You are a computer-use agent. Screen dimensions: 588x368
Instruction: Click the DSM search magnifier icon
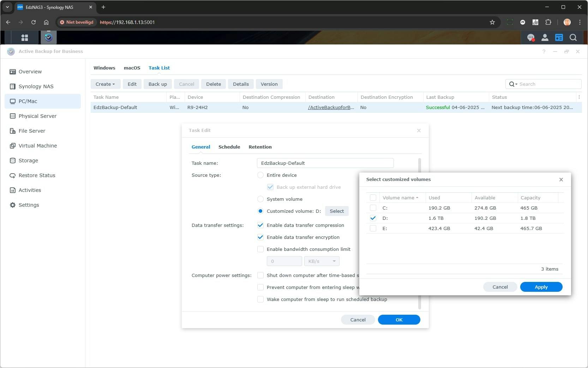click(x=573, y=37)
